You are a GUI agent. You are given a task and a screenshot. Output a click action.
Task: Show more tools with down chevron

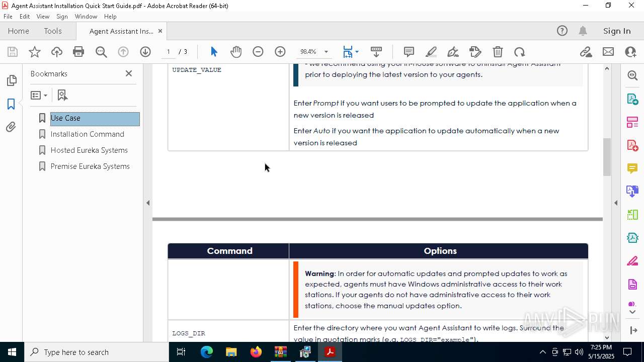point(632,312)
